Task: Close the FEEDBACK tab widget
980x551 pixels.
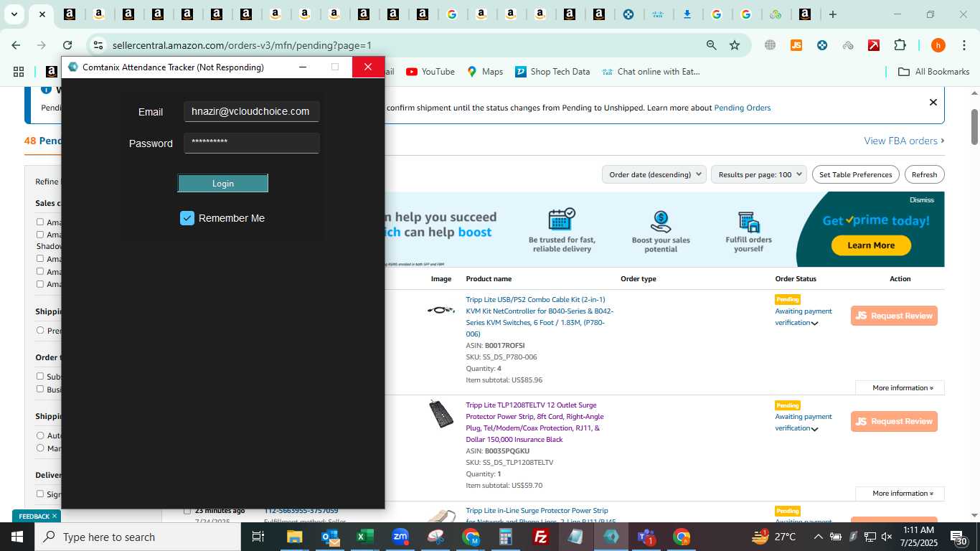Action: (x=54, y=517)
